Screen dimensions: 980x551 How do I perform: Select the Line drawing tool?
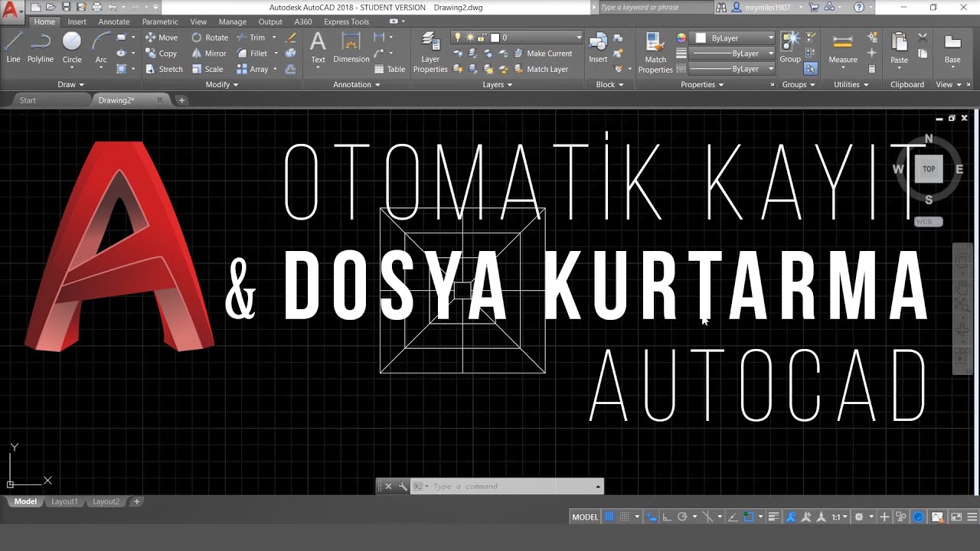pyautogui.click(x=13, y=47)
